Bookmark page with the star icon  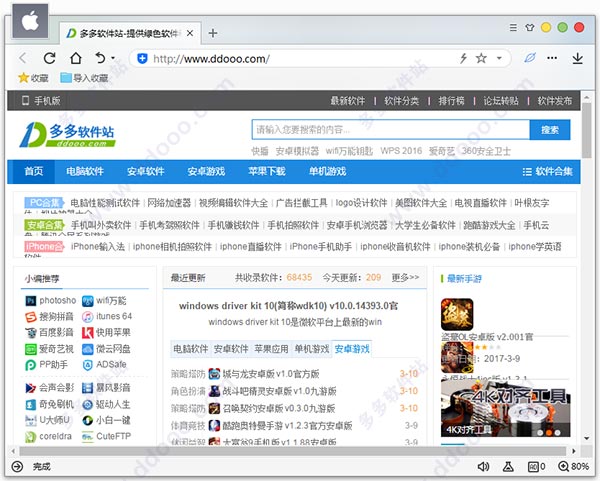click(481, 58)
